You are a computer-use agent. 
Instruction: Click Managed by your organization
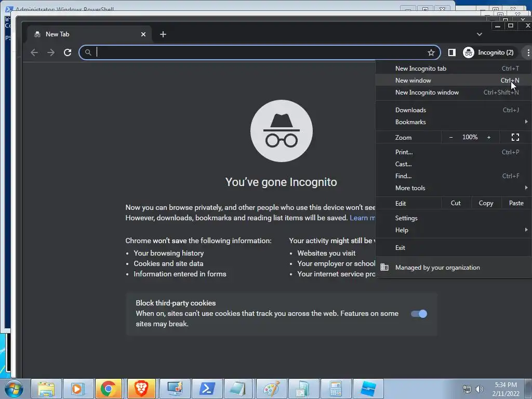point(454,268)
